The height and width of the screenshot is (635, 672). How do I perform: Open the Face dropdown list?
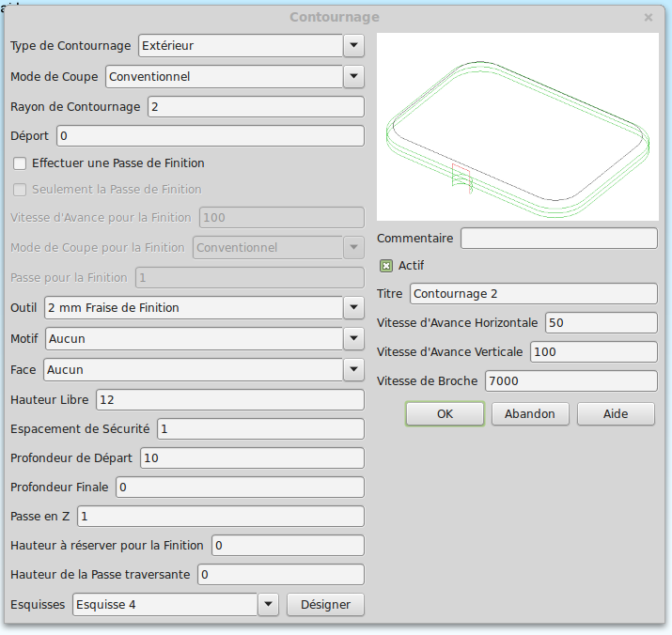[x=353, y=370]
